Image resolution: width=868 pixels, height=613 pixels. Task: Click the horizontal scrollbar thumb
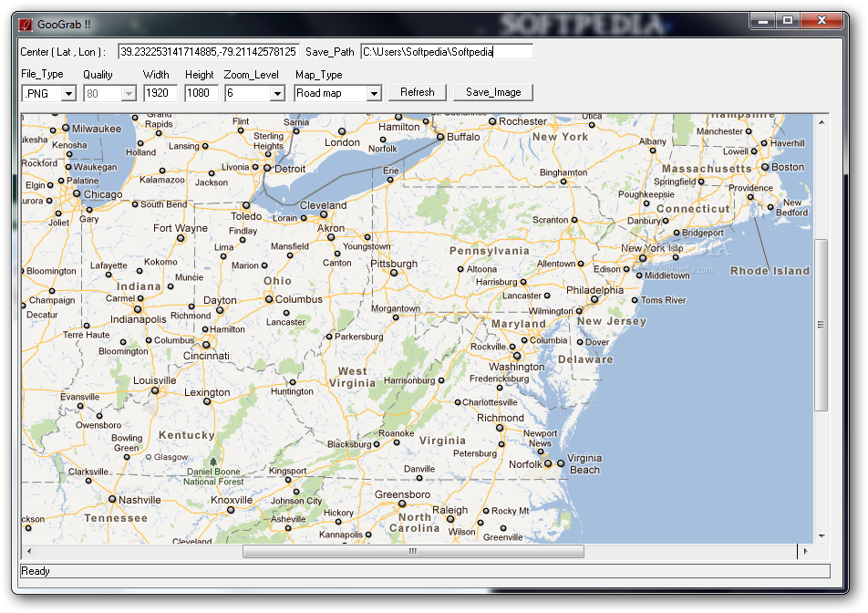pyautogui.click(x=414, y=551)
